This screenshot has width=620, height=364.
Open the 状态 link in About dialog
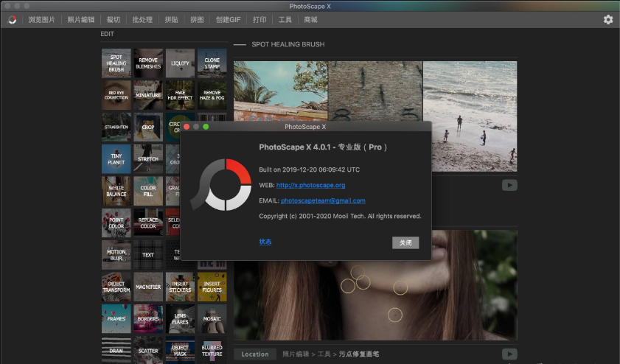tap(265, 242)
